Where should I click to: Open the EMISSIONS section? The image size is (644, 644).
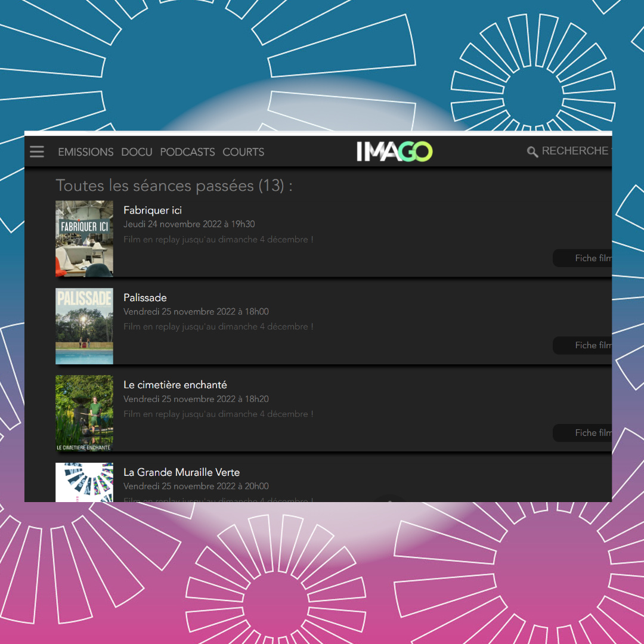pos(85,152)
